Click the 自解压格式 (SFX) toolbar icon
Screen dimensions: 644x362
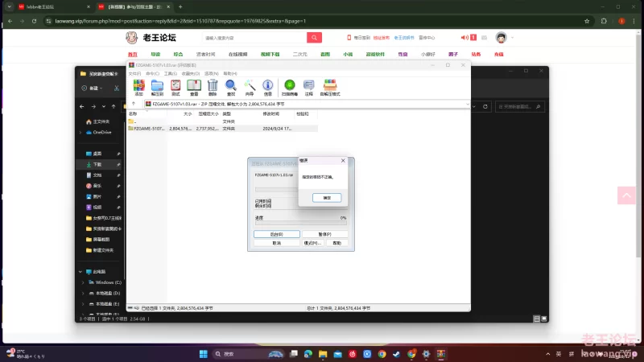[x=330, y=88]
